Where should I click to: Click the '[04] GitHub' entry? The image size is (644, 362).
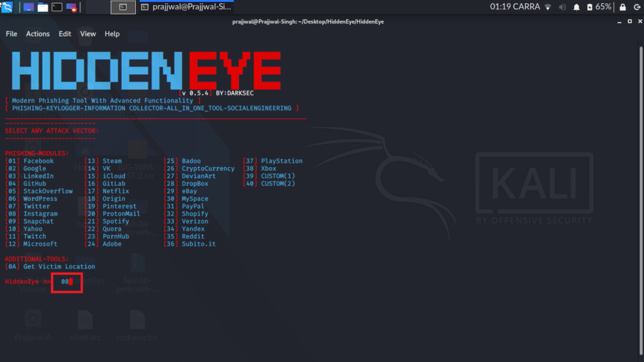click(25, 184)
